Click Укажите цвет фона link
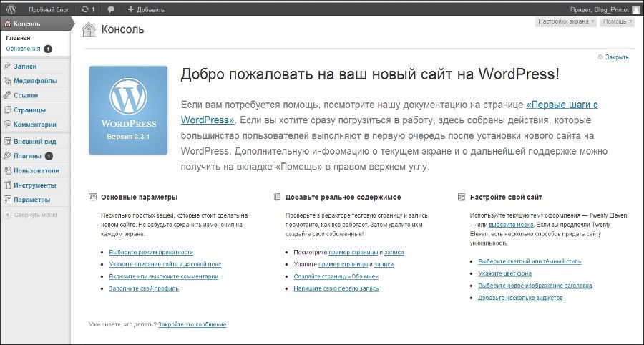The height and width of the screenshot is (345, 644). point(504,273)
